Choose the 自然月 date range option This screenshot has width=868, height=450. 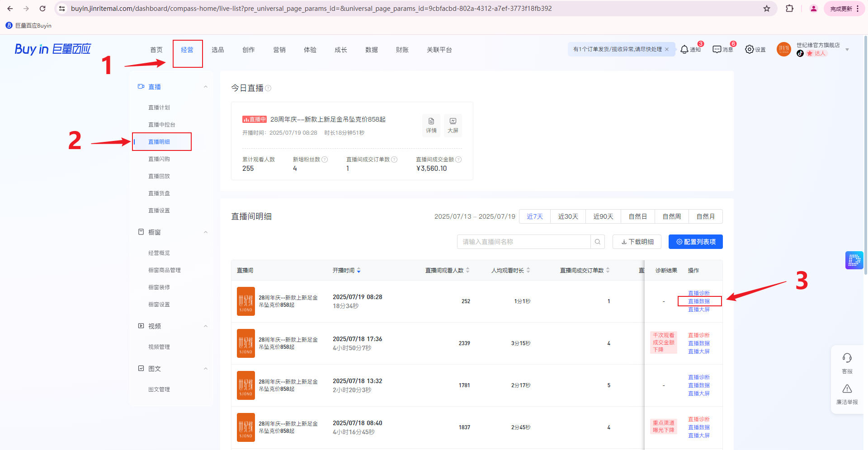pyautogui.click(x=705, y=216)
